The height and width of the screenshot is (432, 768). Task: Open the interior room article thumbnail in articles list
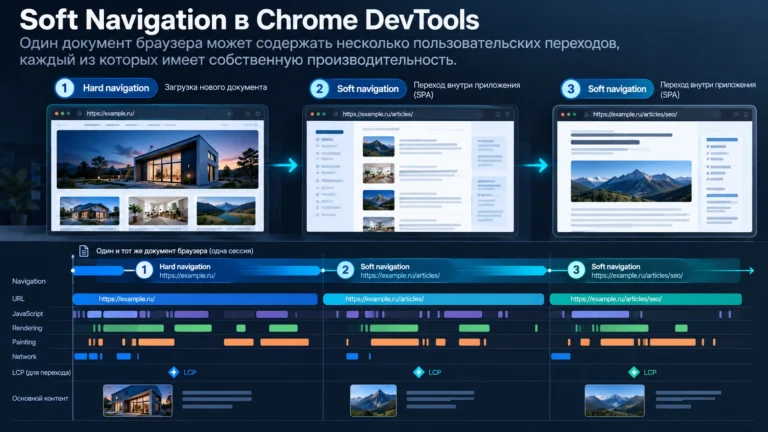coord(379,173)
